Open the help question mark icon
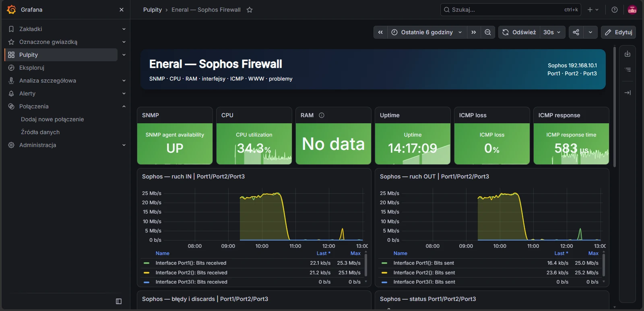644x311 pixels. pyautogui.click(x=615, y=10)
